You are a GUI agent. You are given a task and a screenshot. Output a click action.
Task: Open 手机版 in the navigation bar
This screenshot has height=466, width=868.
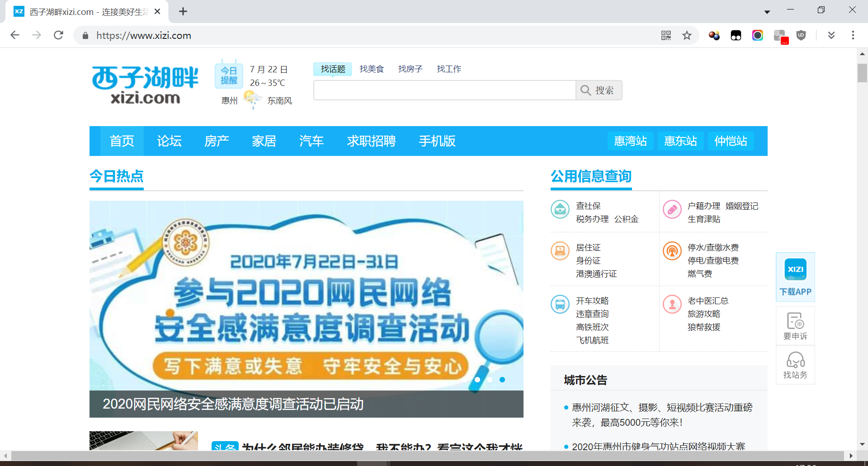coord(437,141)
